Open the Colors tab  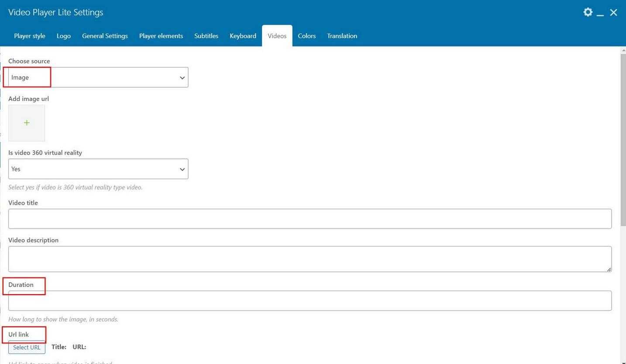(306, 36)
